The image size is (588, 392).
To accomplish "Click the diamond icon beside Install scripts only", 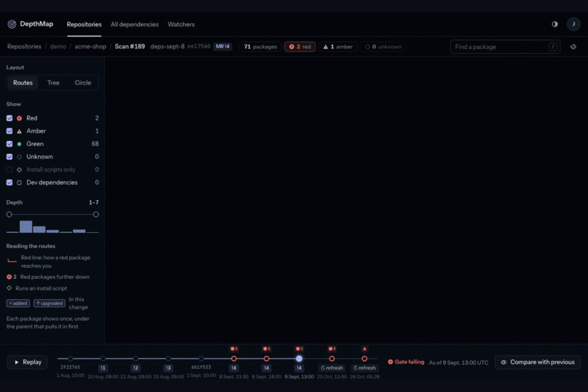I will click(19, 169).
